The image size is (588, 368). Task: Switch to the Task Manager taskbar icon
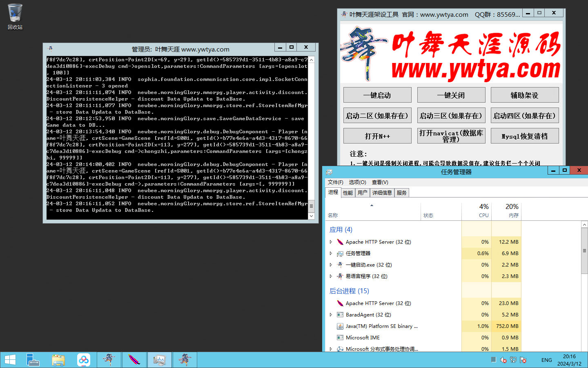coord(160,360)
